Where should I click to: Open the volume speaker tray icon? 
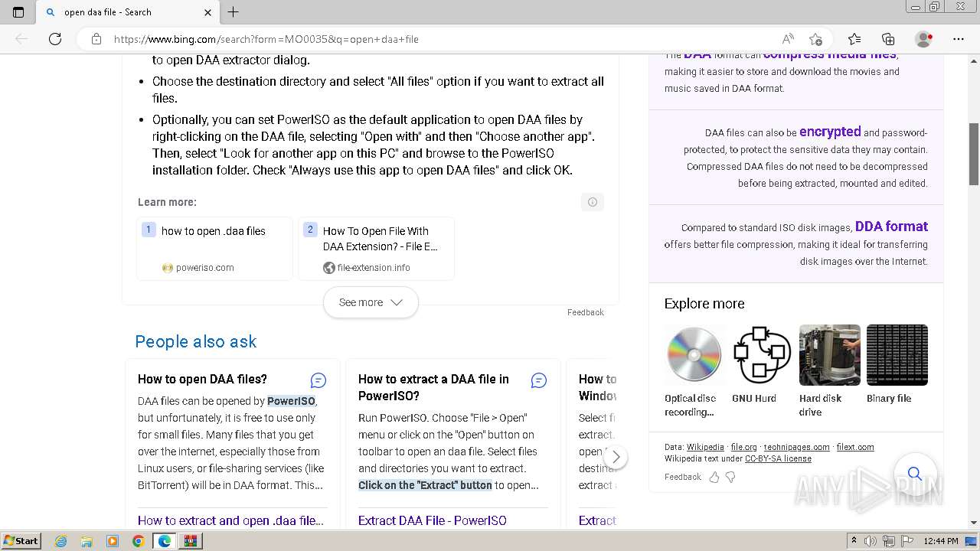[x=871, y=541]
